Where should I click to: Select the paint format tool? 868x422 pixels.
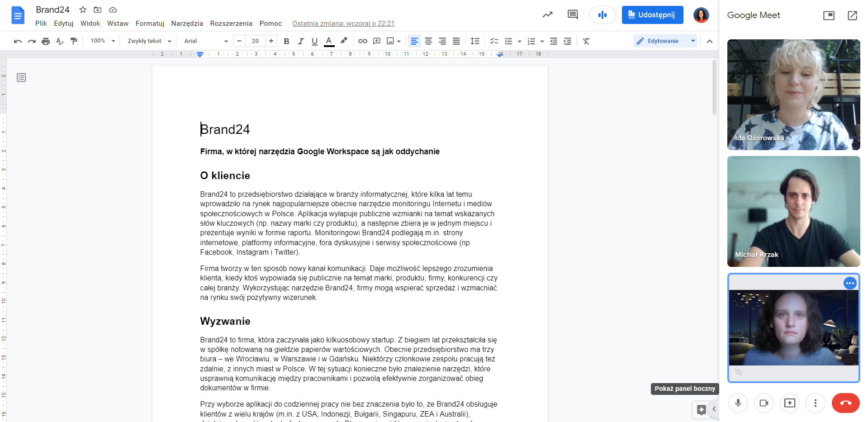(x=74, y=41)
